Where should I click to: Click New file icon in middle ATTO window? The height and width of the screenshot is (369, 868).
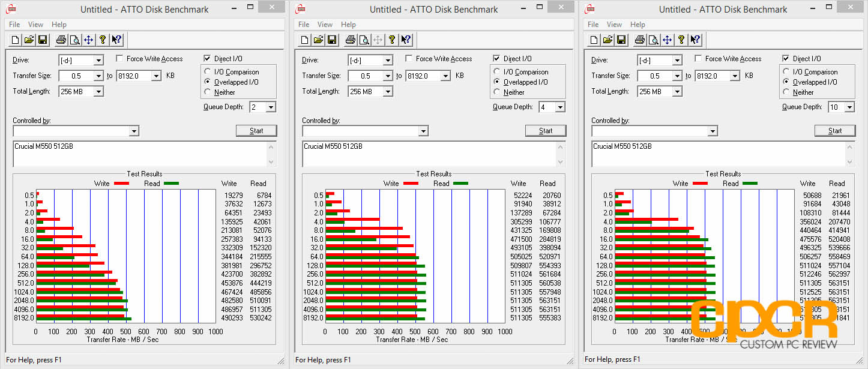pos(305,40)
